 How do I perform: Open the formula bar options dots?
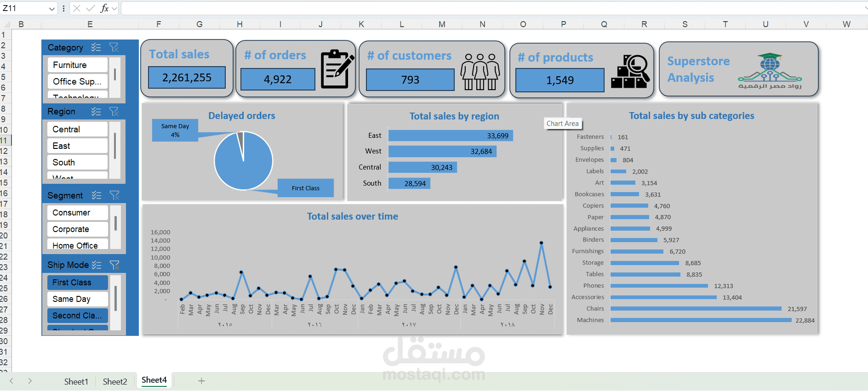click(x=63, y=8)
